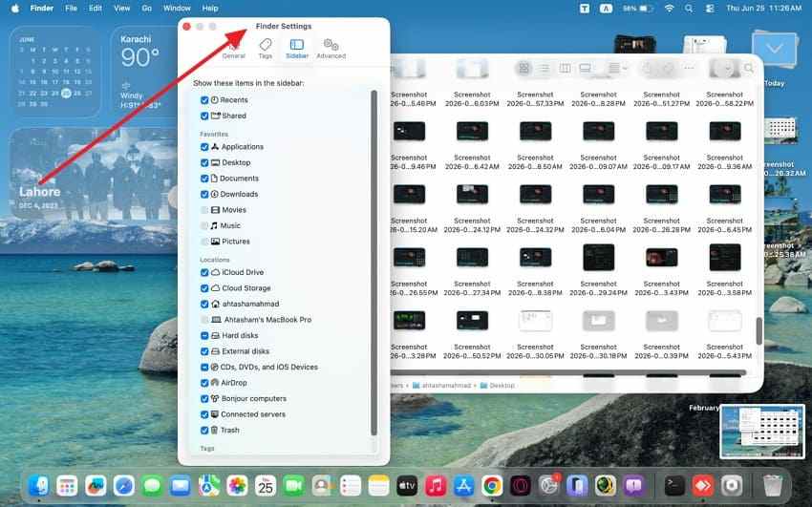
Task: Toggle the iCloud Drive checkbox
Action: [204, 273]
